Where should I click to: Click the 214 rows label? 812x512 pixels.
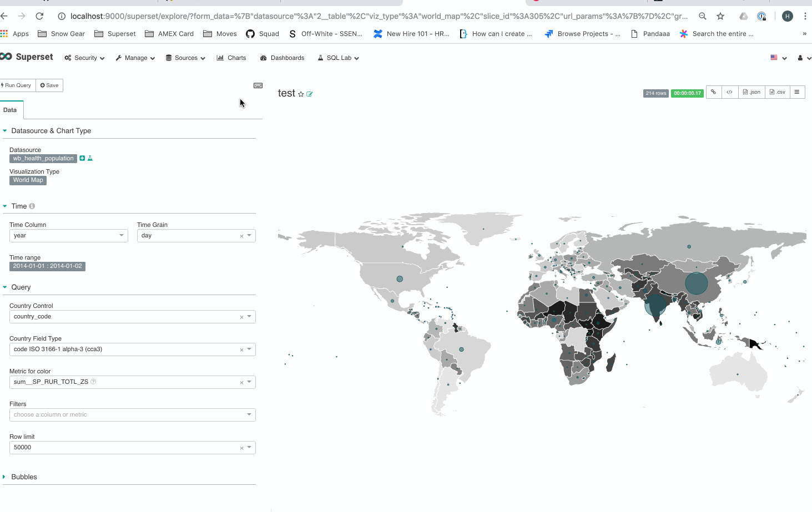pyautogui.click(x=656, y=93)
